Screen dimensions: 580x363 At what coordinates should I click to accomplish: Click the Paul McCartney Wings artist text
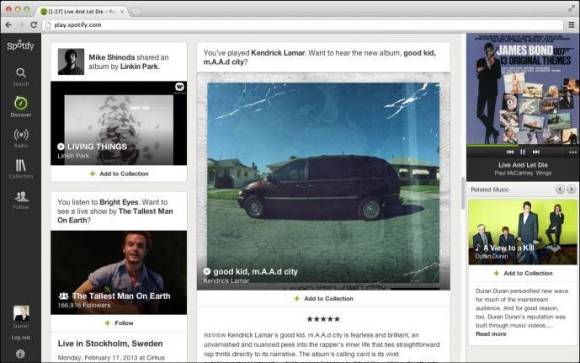click(x=523, y=173)
